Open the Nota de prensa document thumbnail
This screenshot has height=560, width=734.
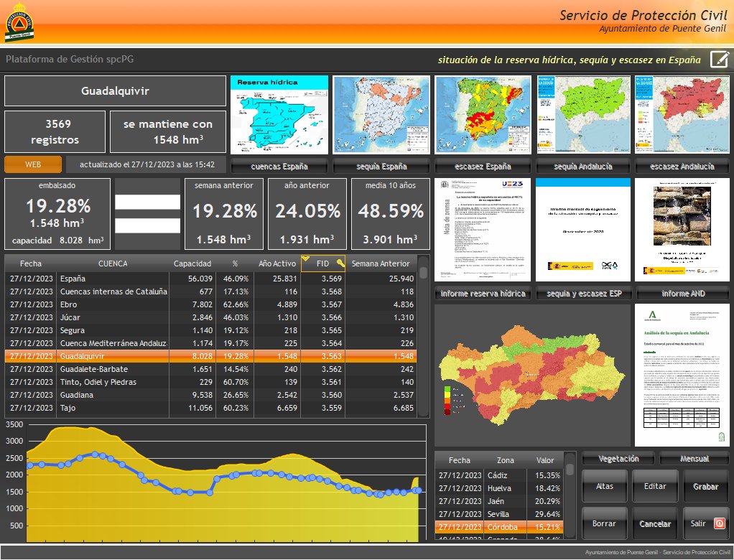[x=483, y=230]
